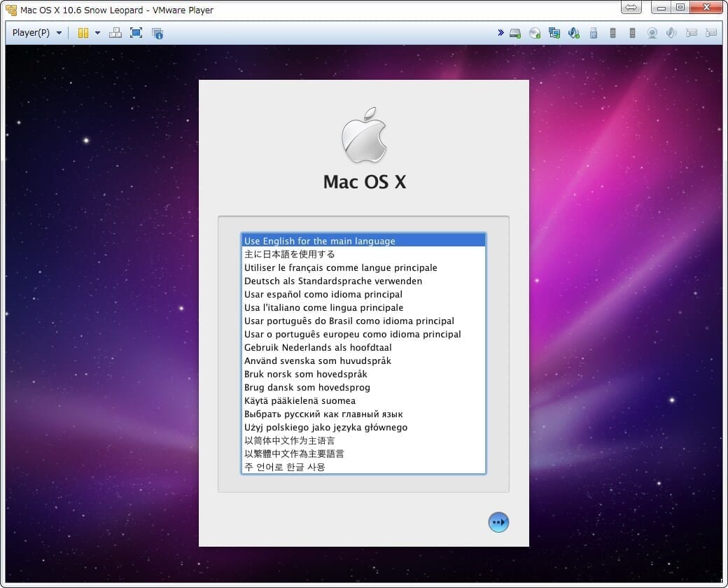Pause the virtual machine using the yellow pause icon
This screenshot has height=588, width=728.
pyautogui.click(x=83, y=33)
